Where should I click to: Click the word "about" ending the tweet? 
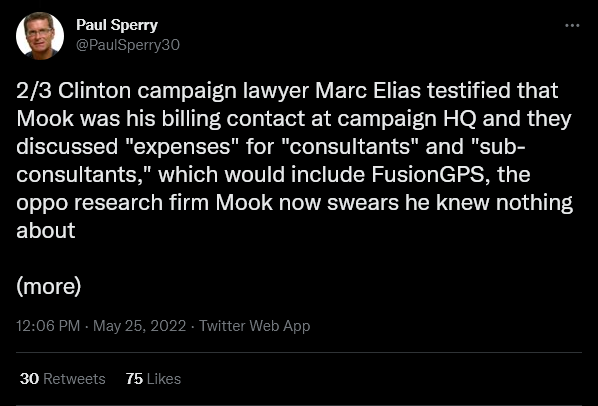tap(46, 231)
